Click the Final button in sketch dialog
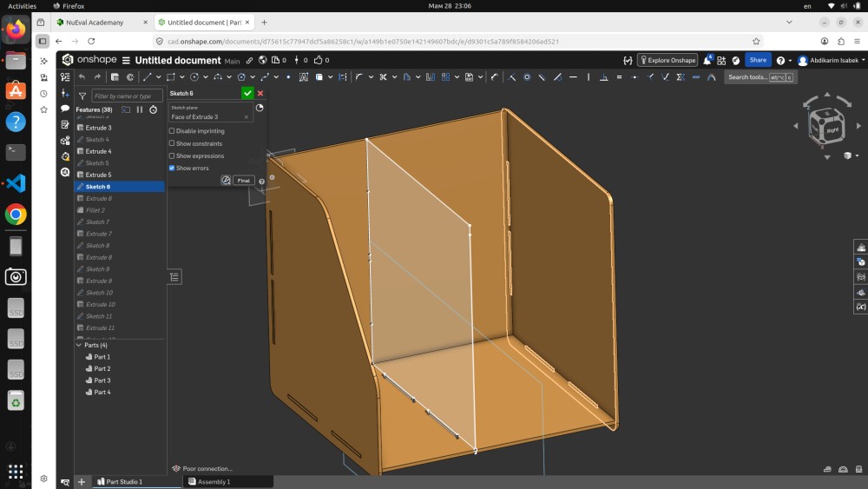This screenshot has height=489, width=868. click(x=244, y=181)
